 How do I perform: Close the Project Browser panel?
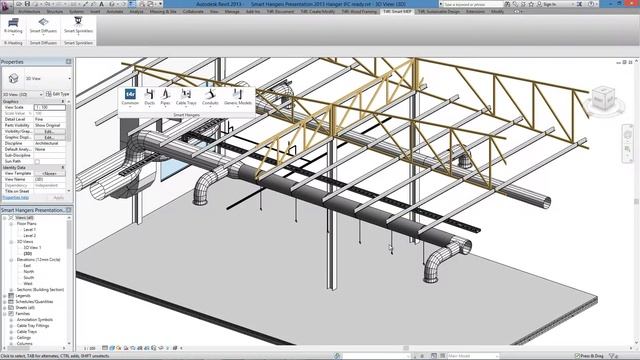[69, 210]
